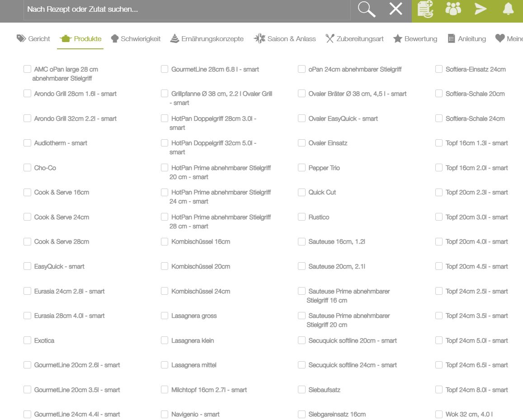Select the Cho-Co checkbox
523x420 pixels.
(28, 167)
